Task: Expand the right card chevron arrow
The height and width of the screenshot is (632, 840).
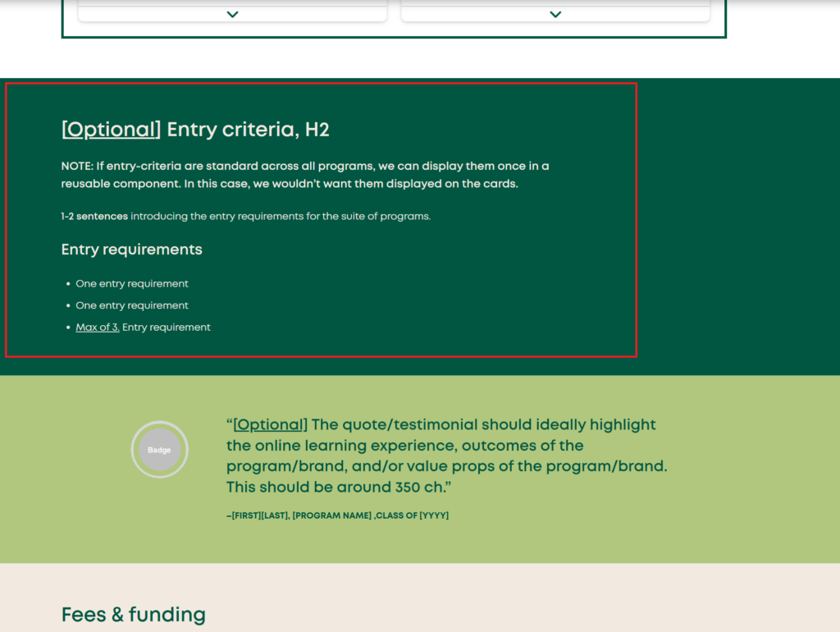Action: pos(555,14)
